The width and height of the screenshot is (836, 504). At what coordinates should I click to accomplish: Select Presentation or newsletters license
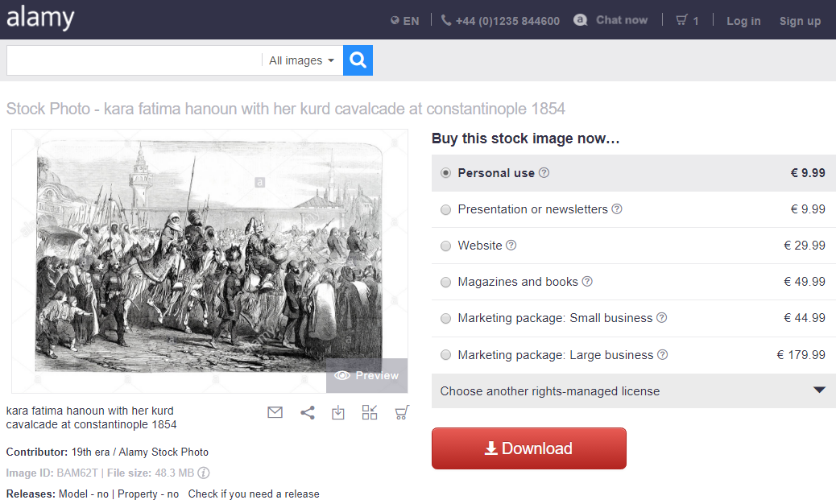tap(445, 209)
